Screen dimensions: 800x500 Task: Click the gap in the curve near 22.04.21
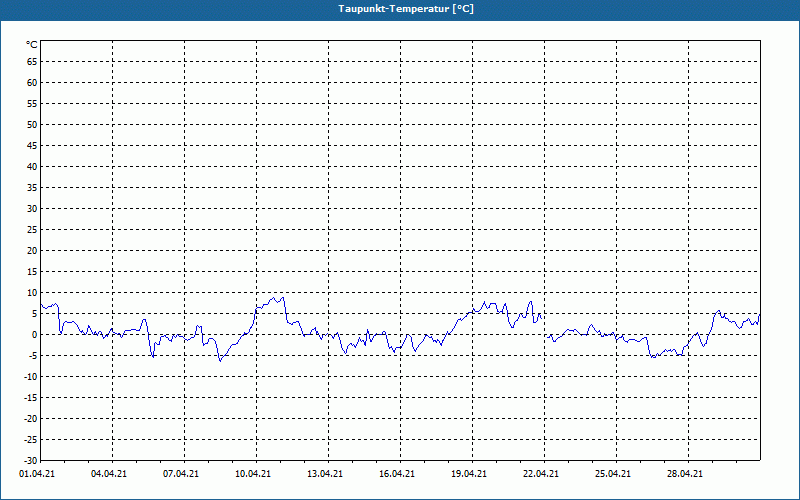(545, 326)
